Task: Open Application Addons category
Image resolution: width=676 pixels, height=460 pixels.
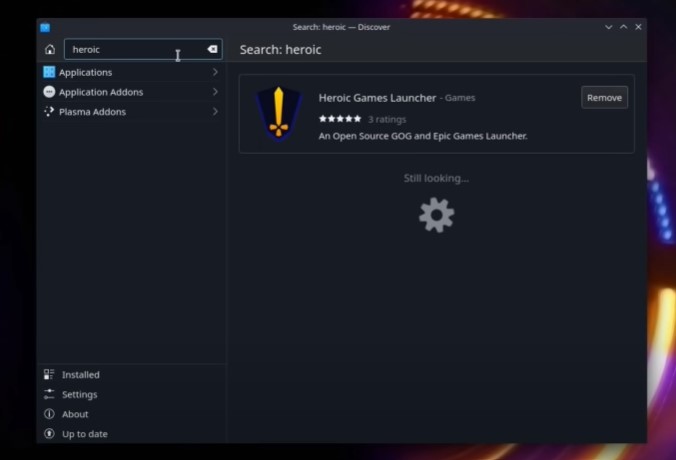Action: tap(131, 92)
